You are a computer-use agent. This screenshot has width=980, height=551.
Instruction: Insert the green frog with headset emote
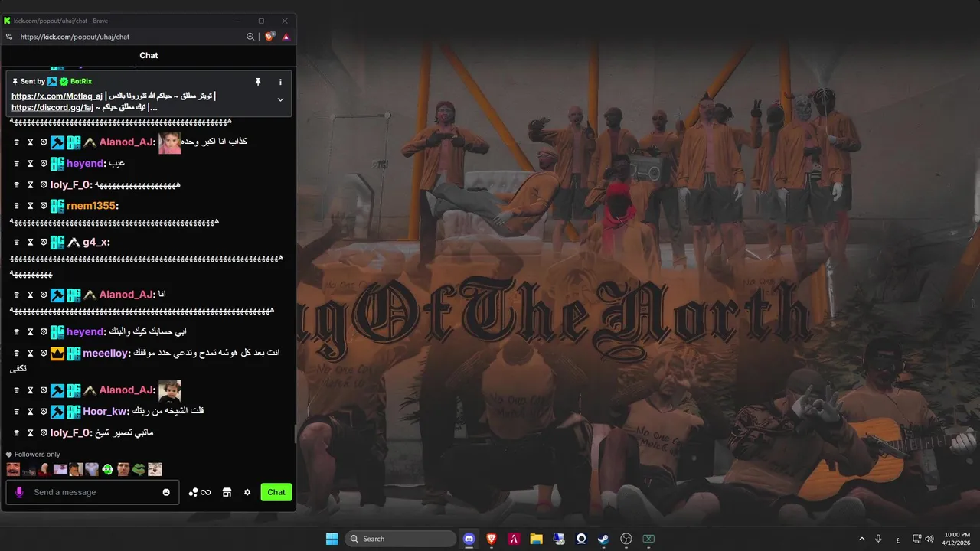coord(107,469)
